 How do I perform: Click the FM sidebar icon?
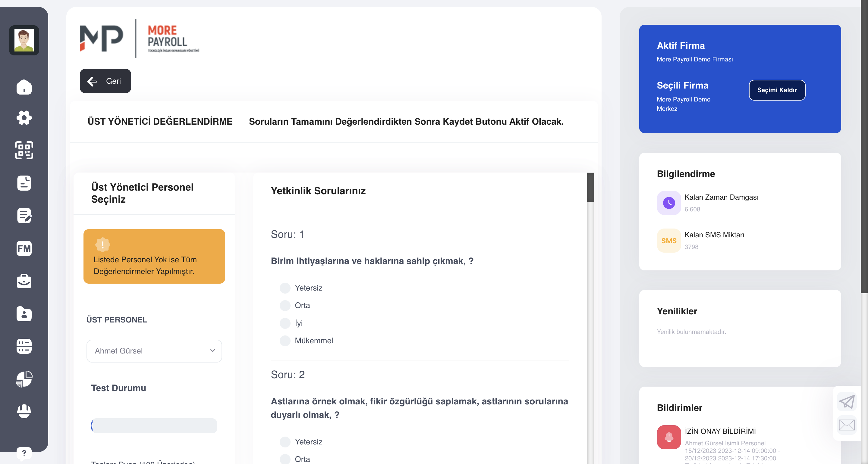[24, 248]
